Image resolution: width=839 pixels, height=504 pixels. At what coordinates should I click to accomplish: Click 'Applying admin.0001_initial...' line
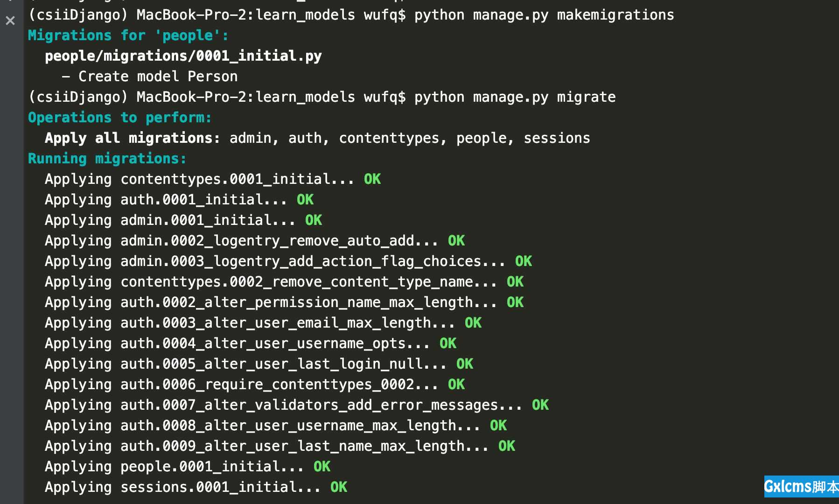[183, 220]
